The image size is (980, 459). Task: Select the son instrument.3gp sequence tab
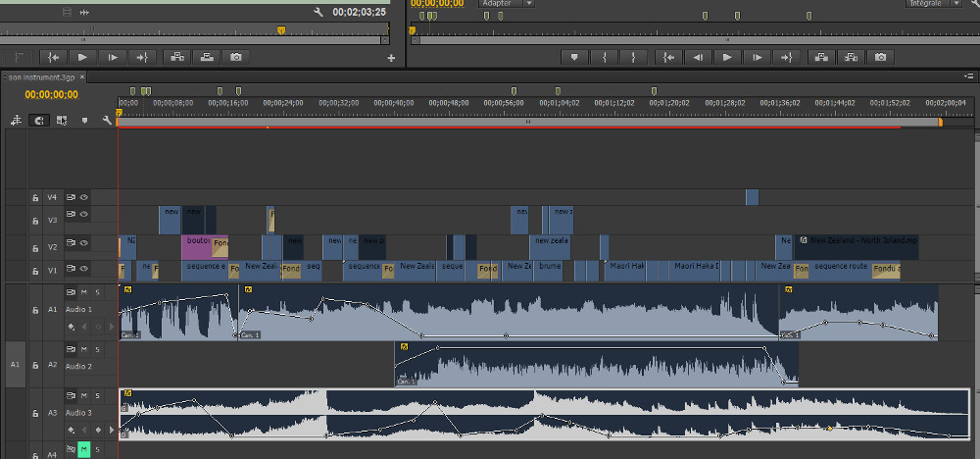pos(41,76)
